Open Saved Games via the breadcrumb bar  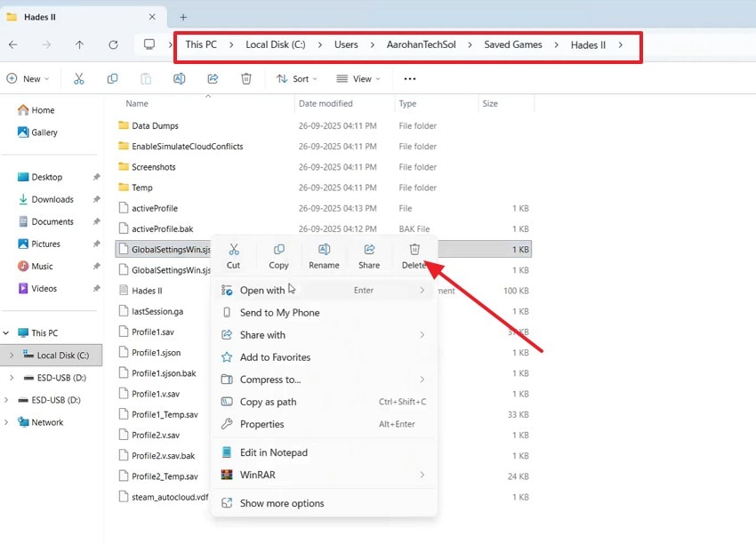pyautogui.click(x=513, y=44)
